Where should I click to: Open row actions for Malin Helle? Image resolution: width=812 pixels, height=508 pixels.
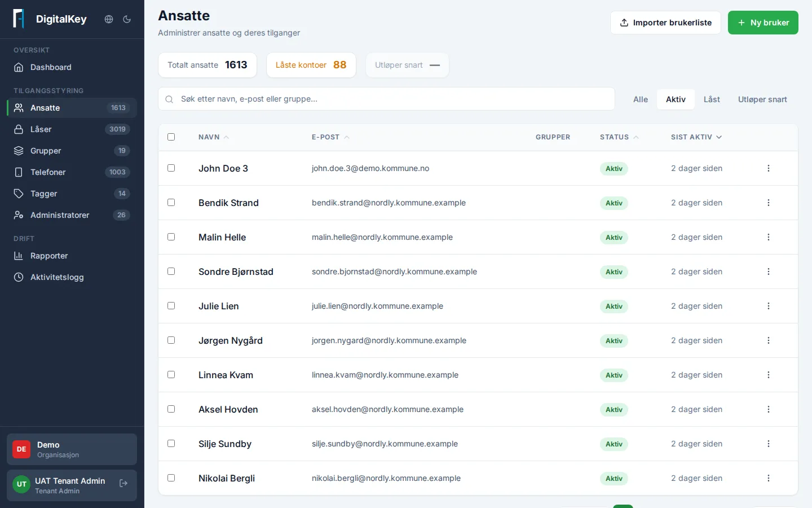click(768, 237)
